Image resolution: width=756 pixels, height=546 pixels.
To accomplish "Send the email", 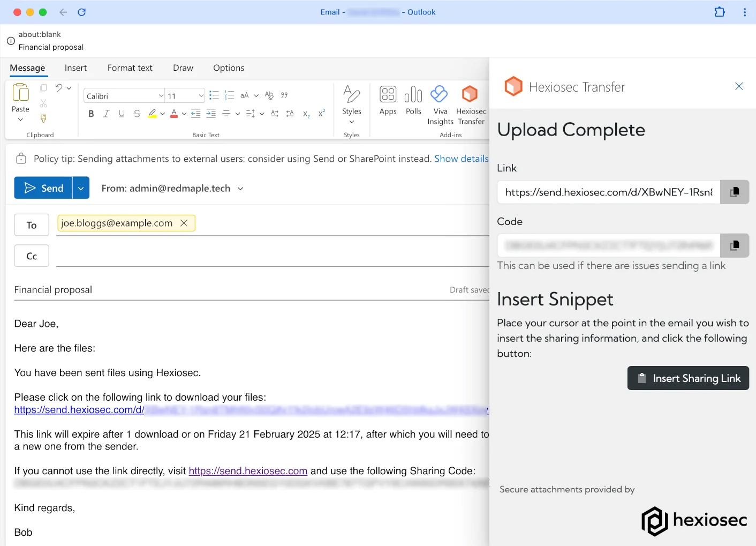I will click(x=43, y=188).
